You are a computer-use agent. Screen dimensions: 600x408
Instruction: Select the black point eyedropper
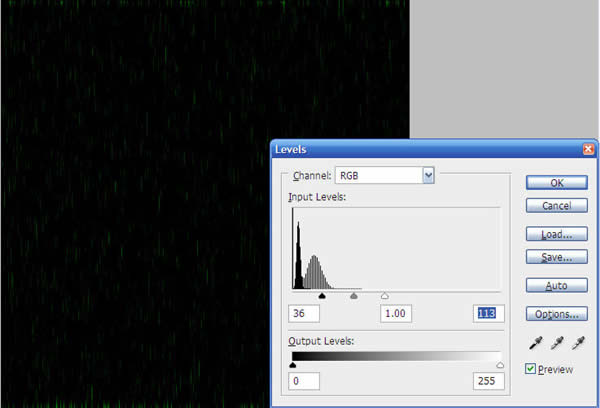[535, 343]
